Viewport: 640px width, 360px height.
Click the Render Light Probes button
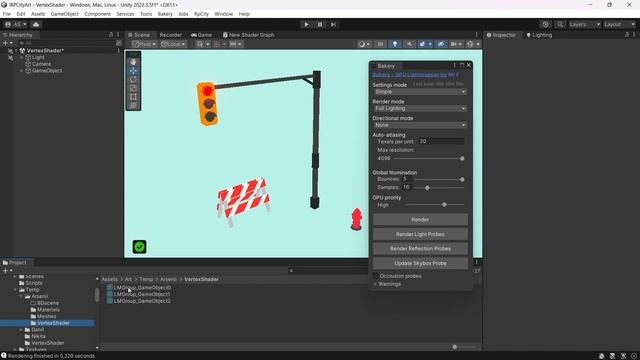click(x=420, y=234)
